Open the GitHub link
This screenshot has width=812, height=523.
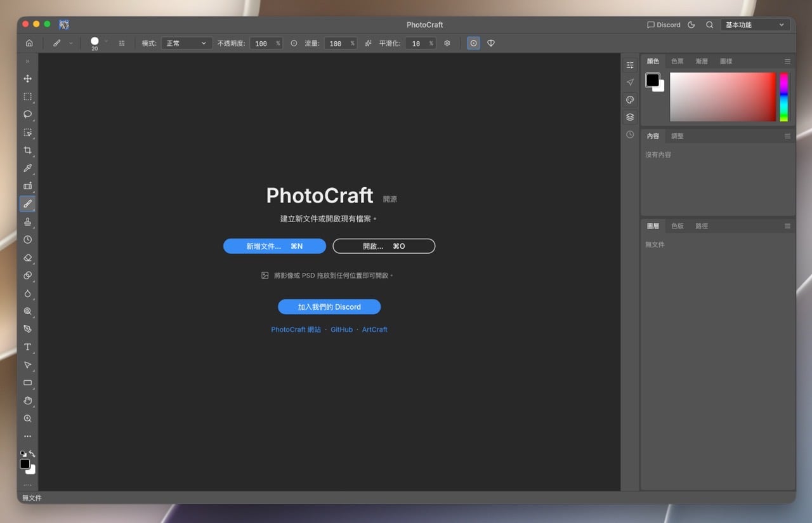341,329
